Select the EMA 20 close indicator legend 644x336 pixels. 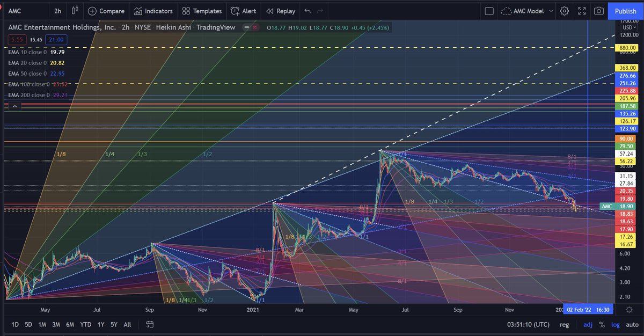[x=36, y=63]
